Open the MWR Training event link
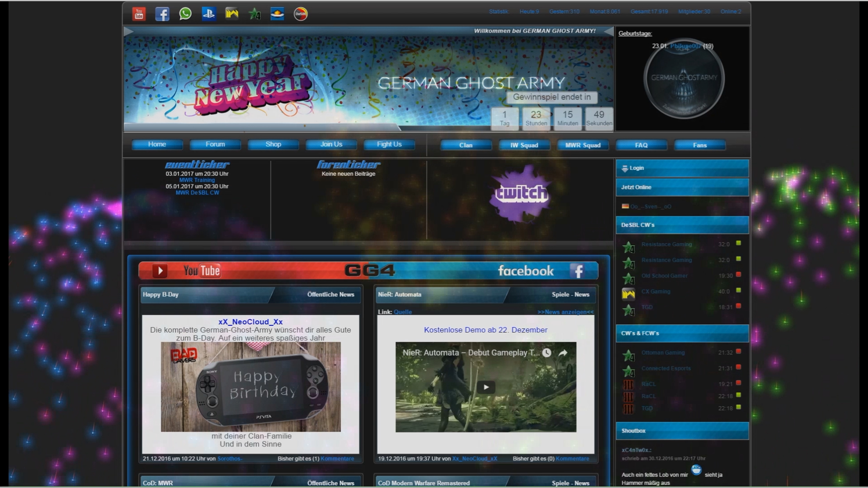This screenshot has height=488, width=868. (x=197, y=180)
